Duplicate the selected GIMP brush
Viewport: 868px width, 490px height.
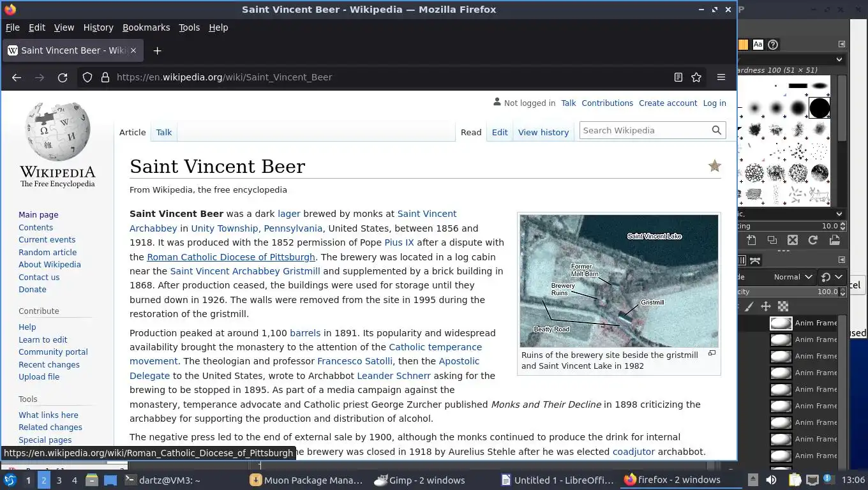click(x=772, y=241)
